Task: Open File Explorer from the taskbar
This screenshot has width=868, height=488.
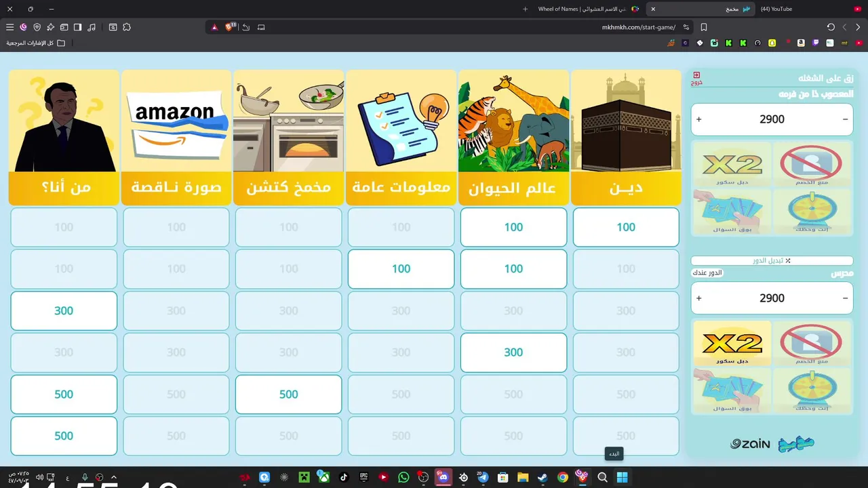Action: tap(523, 477)
